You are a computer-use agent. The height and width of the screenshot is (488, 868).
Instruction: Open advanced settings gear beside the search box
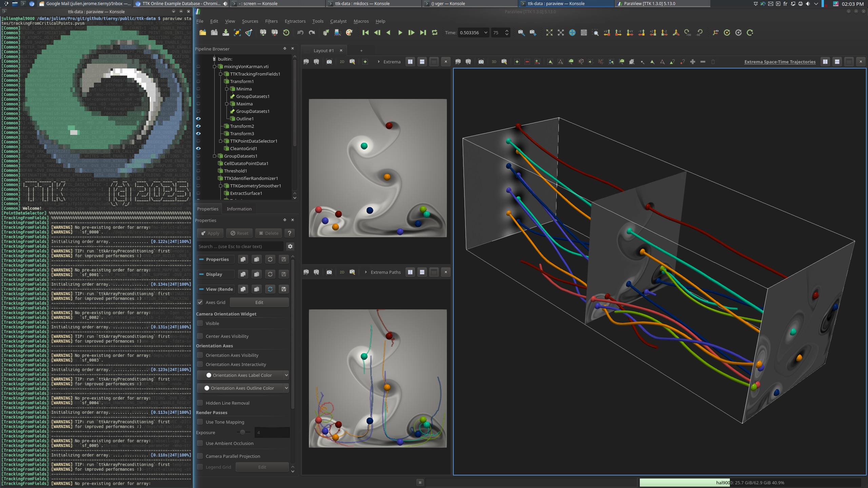[290, 246]
